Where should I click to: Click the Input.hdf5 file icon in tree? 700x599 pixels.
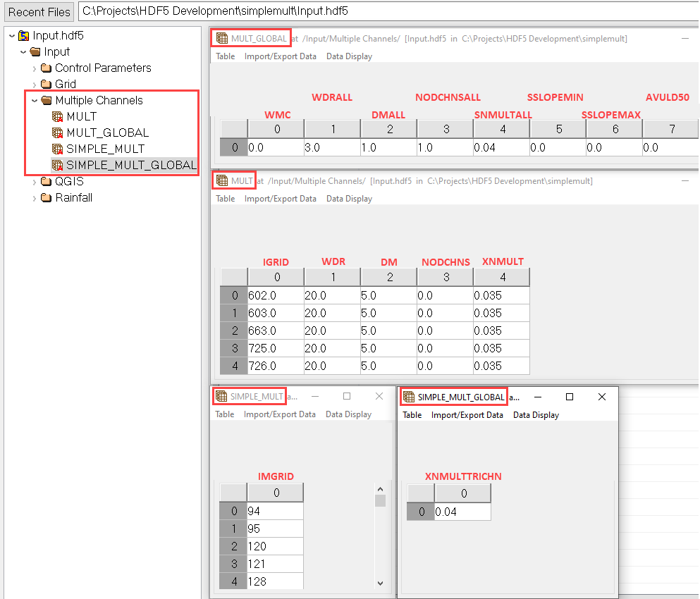(24, 35)
